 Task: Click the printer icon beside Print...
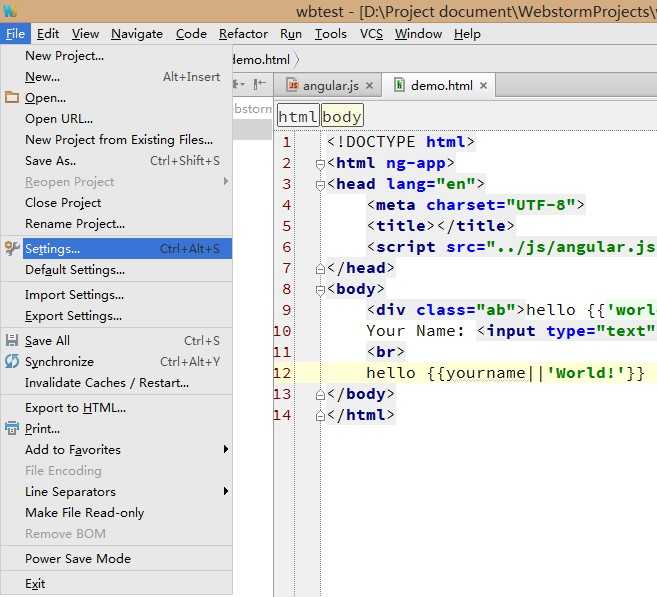(x=12, y=428)
